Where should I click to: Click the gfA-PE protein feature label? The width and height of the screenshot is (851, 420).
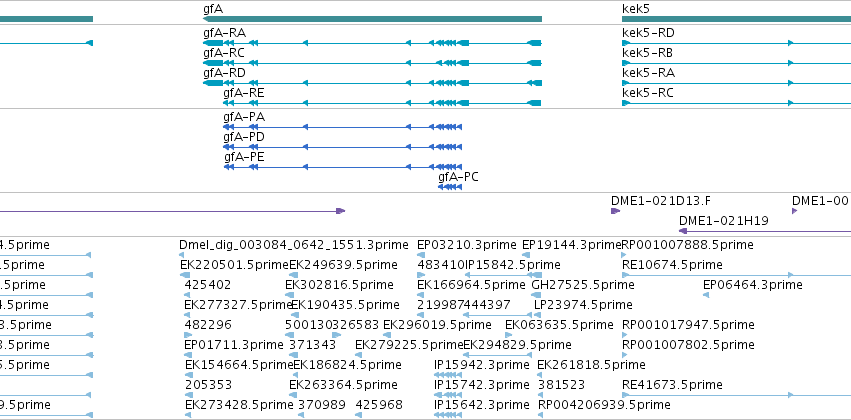pyautogui.click(x=244, y=157)
